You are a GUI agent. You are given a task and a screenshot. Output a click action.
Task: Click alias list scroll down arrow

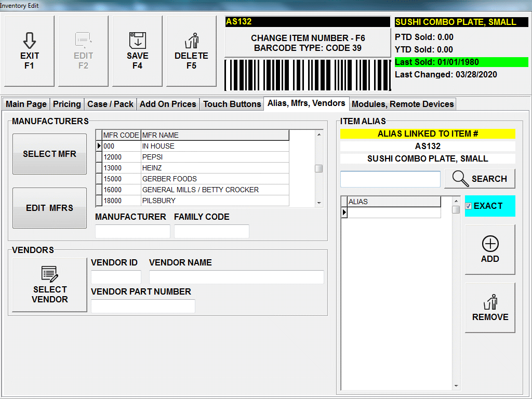click(x=456, y=386)
